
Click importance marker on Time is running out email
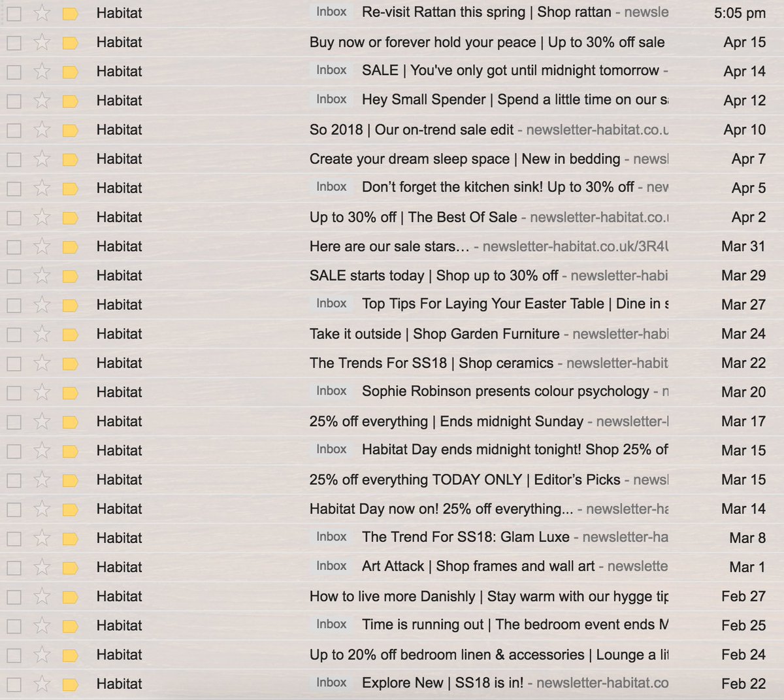click(x=71, y=626)
